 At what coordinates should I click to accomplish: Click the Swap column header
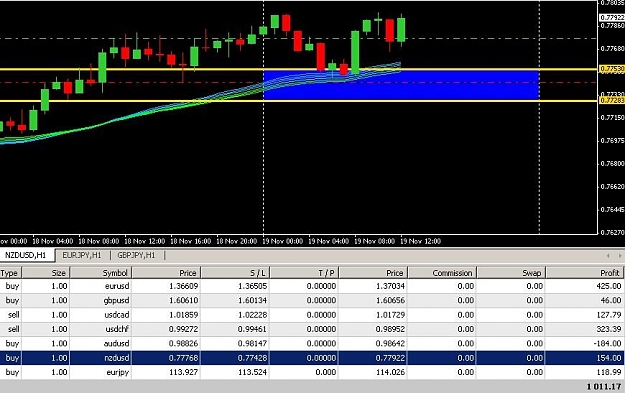[x=511, y=273]
